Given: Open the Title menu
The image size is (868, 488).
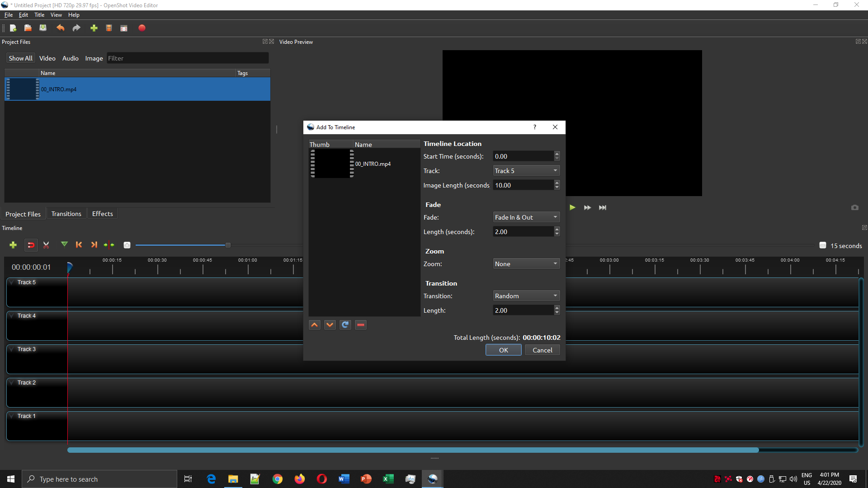Looking at the screenshot, I should tap(39, 14).
